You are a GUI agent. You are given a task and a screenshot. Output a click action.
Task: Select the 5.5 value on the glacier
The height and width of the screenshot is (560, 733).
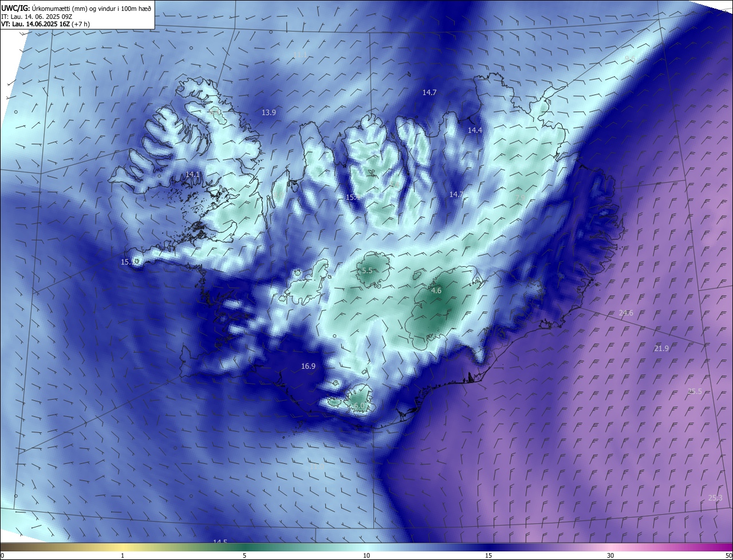pos(367,270)
